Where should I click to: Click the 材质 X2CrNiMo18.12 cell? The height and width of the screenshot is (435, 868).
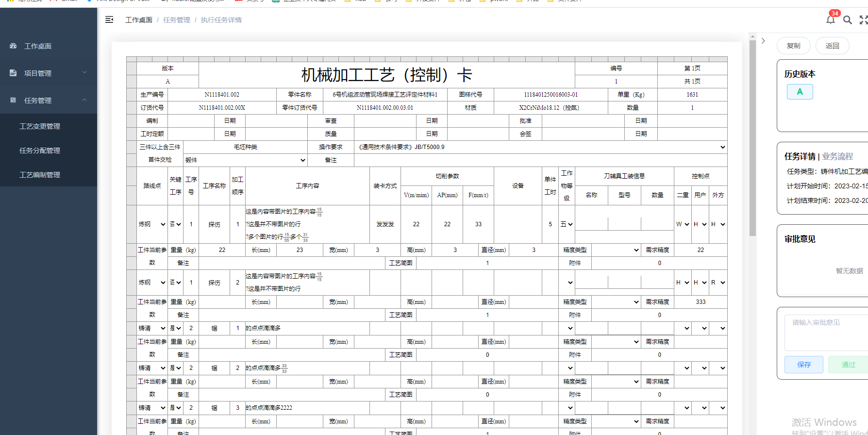(x=551, y=108)
